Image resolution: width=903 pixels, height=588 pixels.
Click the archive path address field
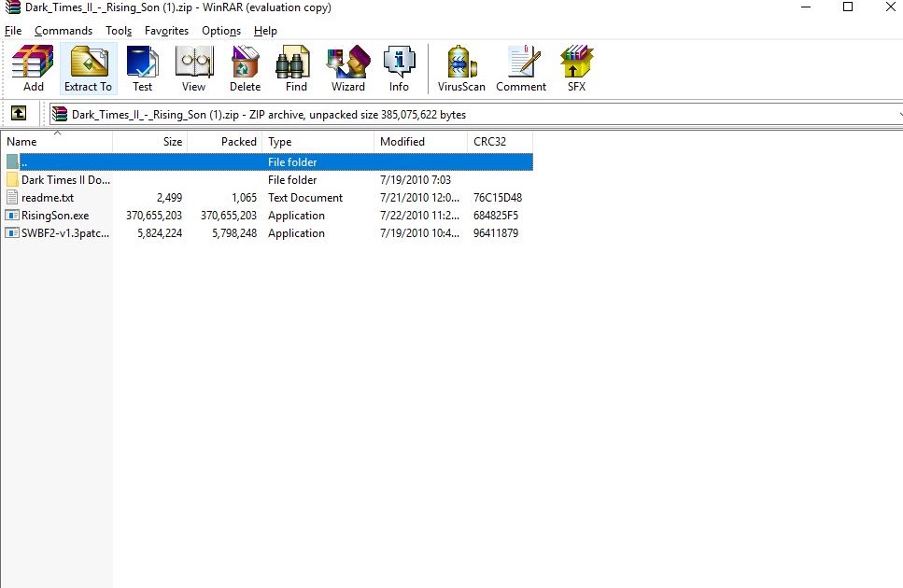click(475, 114)
